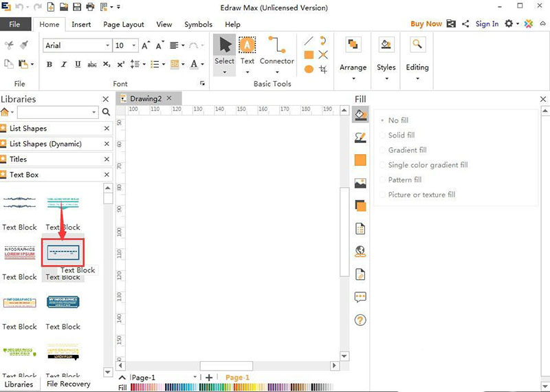The height and width of the screenshot is (392, 550).
Task: Open the Page Layout ribbon tab
Action: pyautogui.click(x=124, y=25)
